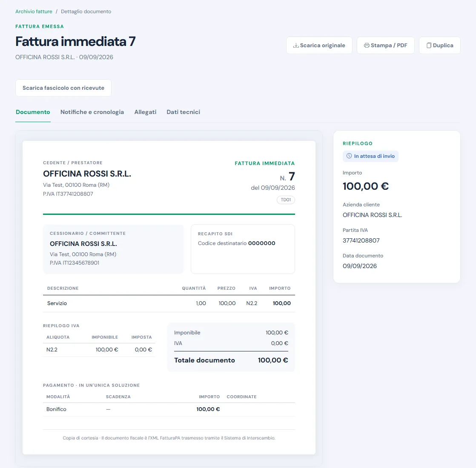Click the Servizio line item row
This screenshot has height=468, width=476.
[x=169, y=303]
